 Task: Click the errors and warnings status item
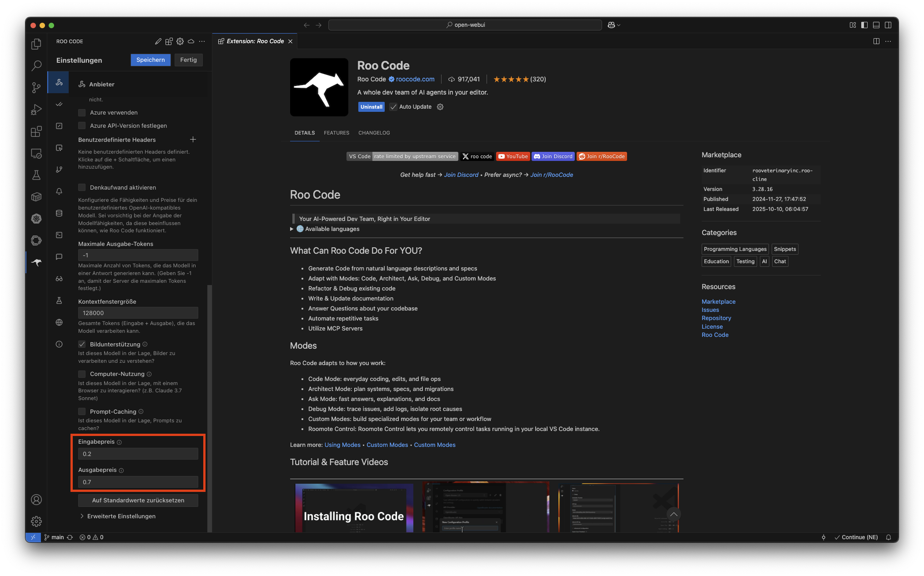[x=91, y=537]
